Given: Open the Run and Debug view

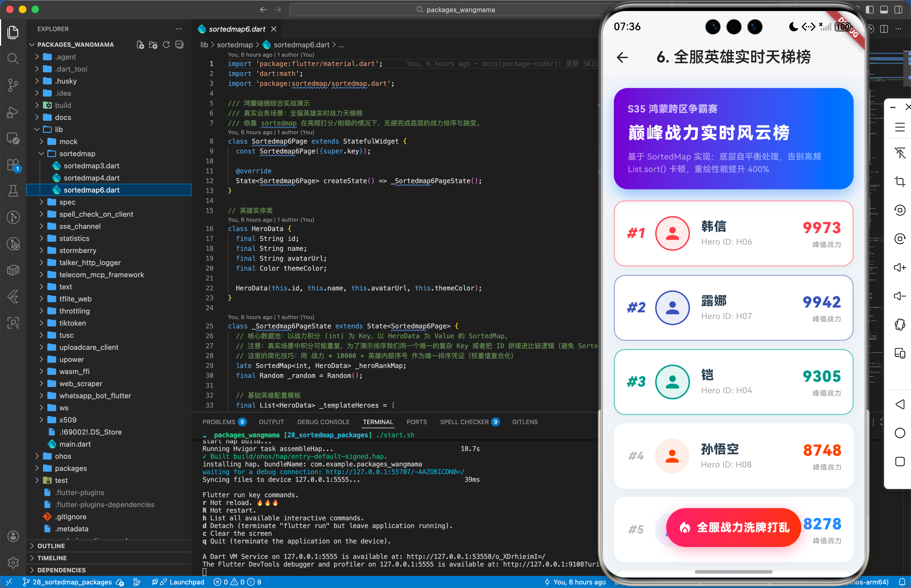Looking at the screenshot, I should click(13, 112).
